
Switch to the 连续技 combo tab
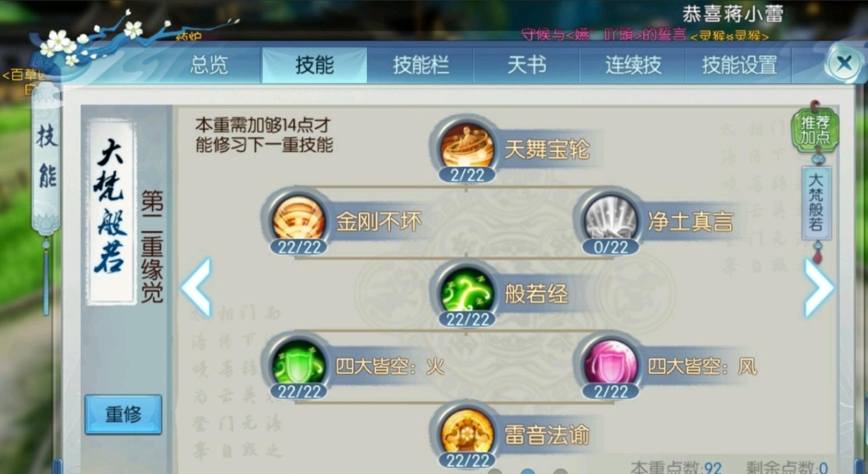(633, 66)
